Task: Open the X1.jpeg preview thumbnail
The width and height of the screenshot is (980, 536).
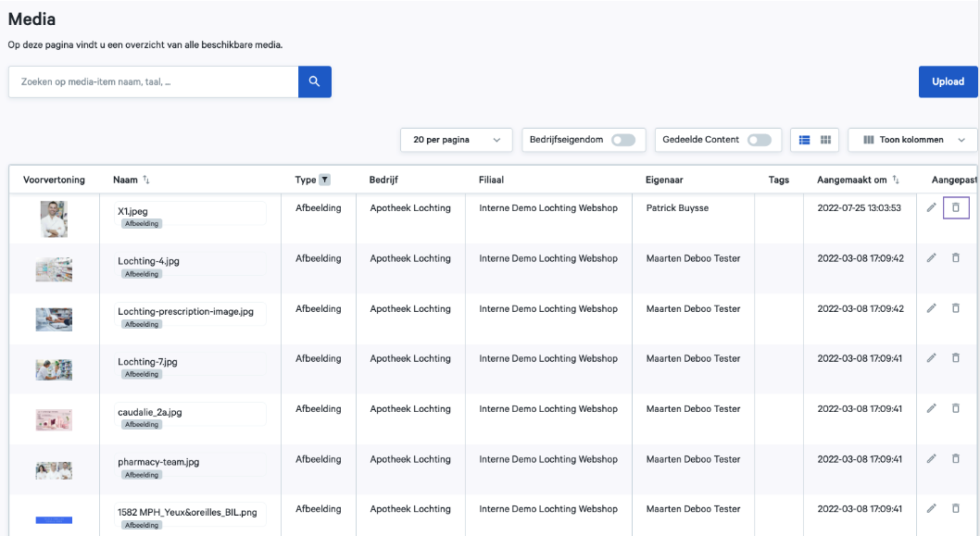Action: (x=54, y=219)
